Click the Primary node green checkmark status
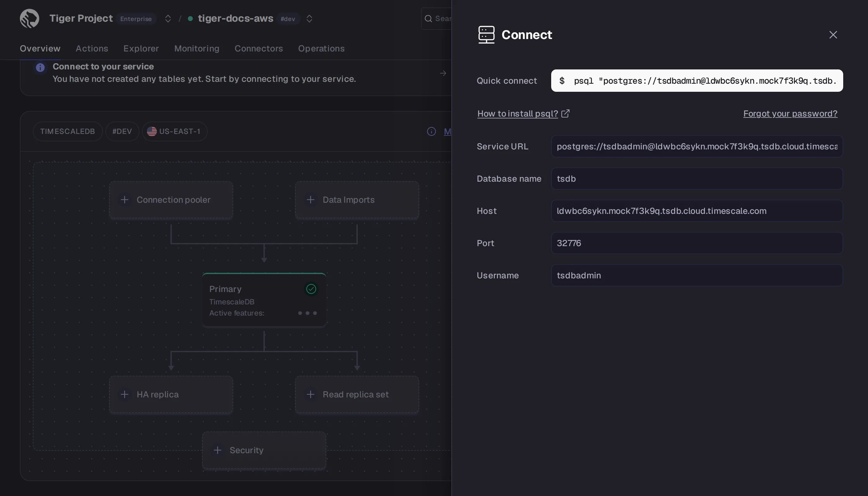The image size is (868, 496). click(311, 289)
